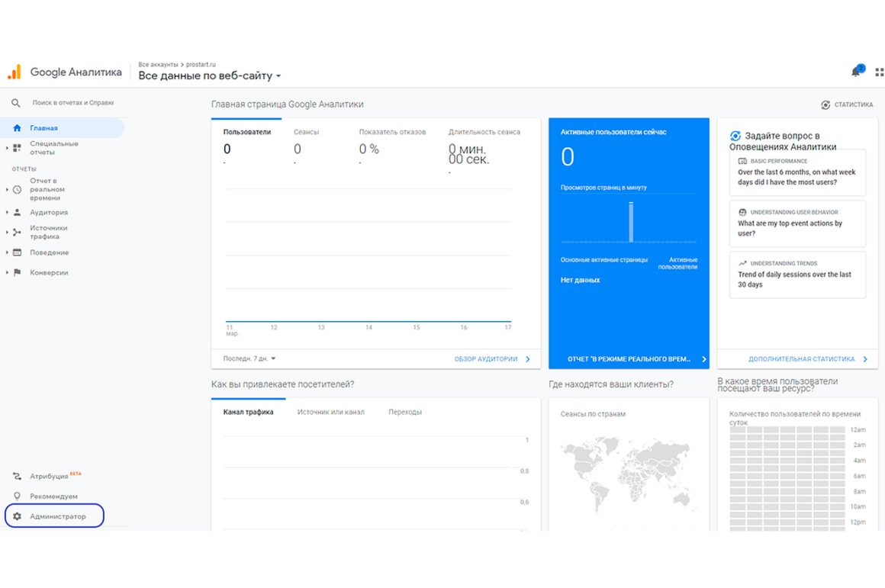Switch to the Источник или канал tab

coord(331,412)
